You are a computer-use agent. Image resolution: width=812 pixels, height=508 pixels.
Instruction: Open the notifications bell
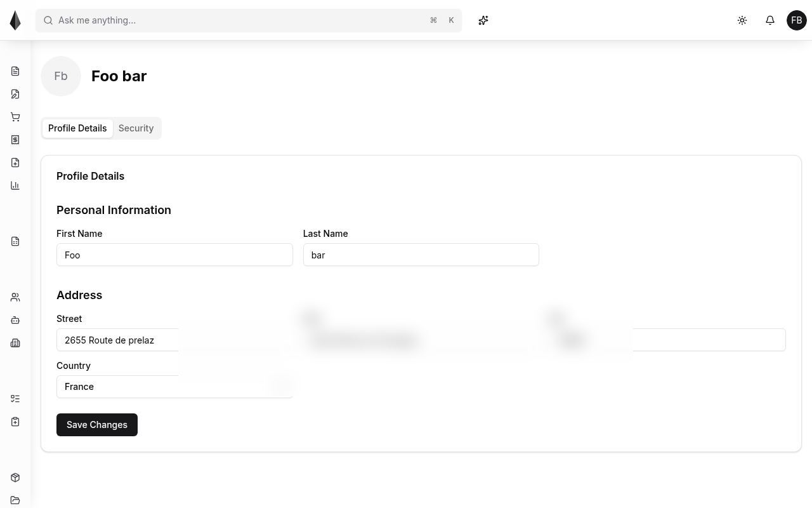[770, 20]
